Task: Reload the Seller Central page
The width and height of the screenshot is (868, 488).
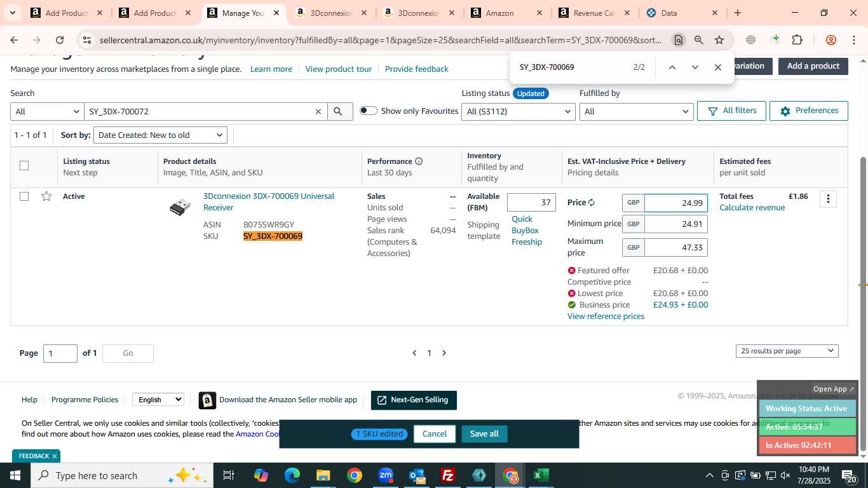Action: coord(60,40)
